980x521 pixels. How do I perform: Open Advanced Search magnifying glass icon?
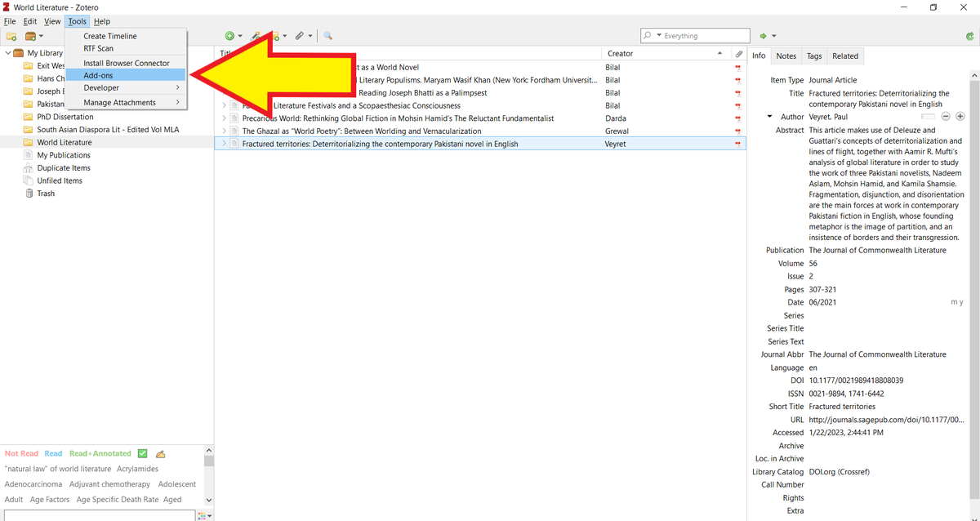[x=328, y=36]
